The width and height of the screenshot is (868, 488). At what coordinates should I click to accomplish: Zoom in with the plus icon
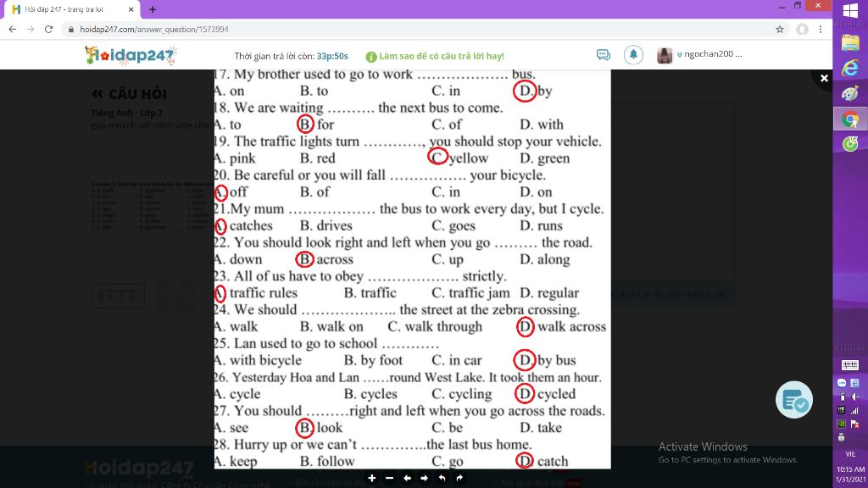(x=371, y=478)
